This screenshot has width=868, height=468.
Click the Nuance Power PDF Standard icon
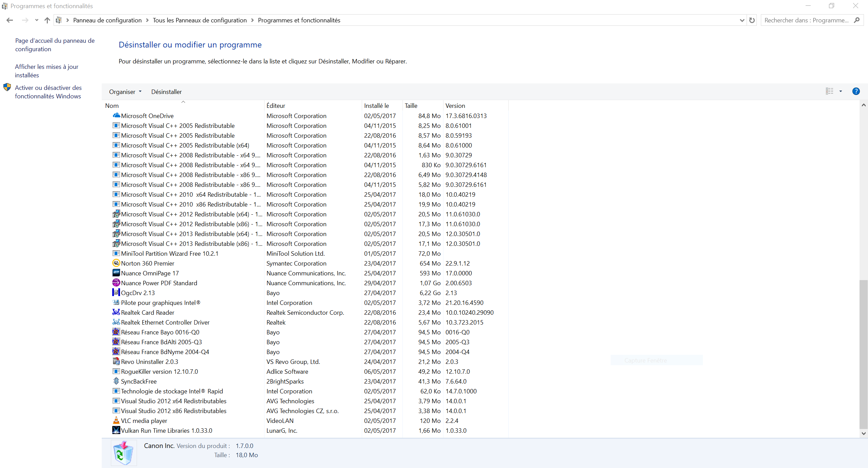tap(116, 283)
